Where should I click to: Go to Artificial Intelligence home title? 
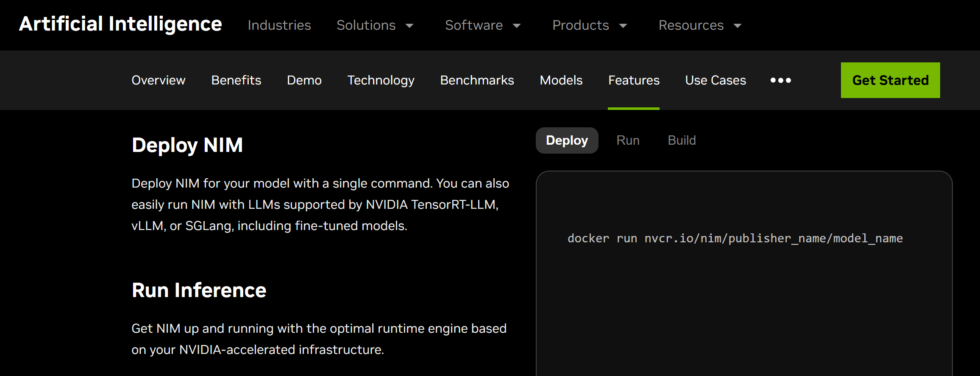tap(120, 24)
